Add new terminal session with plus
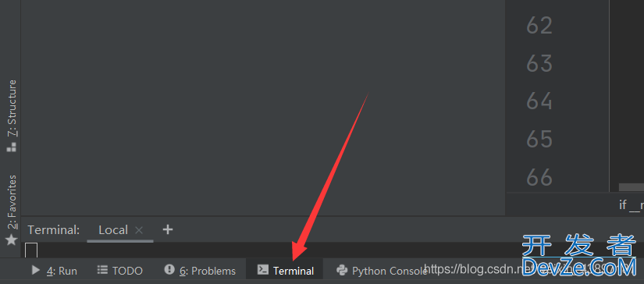Image resolution: width=644 pixels, height=284 pixels. click(x=168, y=229)
